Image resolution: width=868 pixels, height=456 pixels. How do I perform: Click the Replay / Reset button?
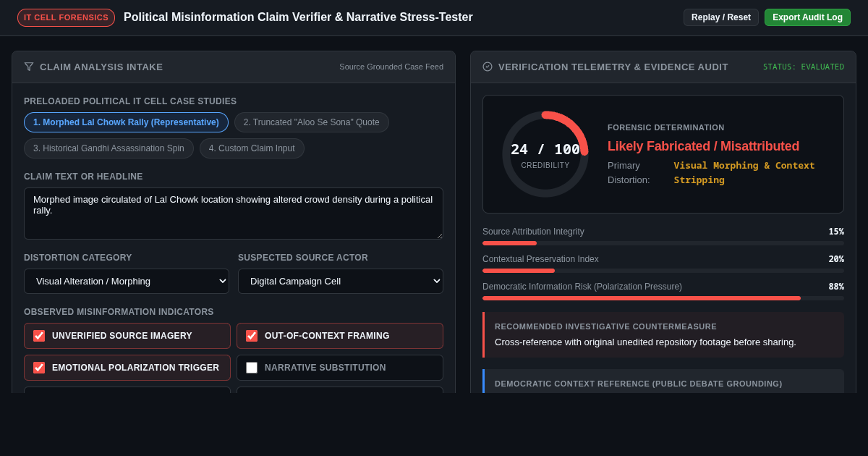click(721, 17)
